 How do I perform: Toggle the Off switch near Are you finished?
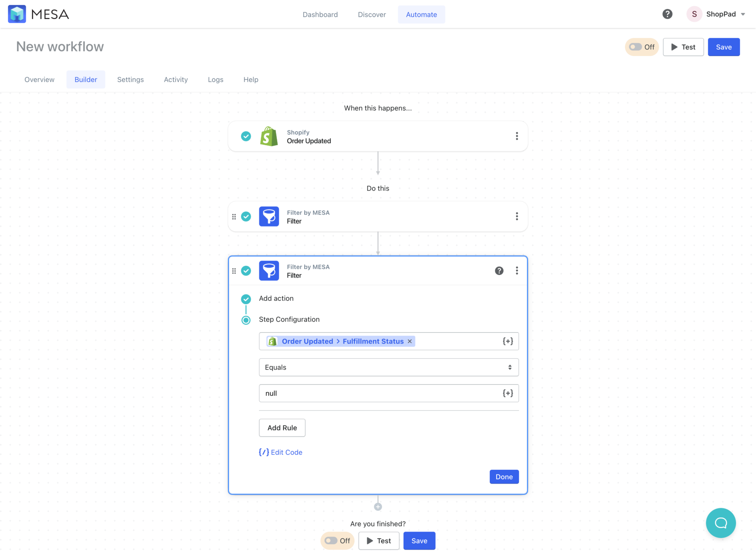tap(331, 541)
